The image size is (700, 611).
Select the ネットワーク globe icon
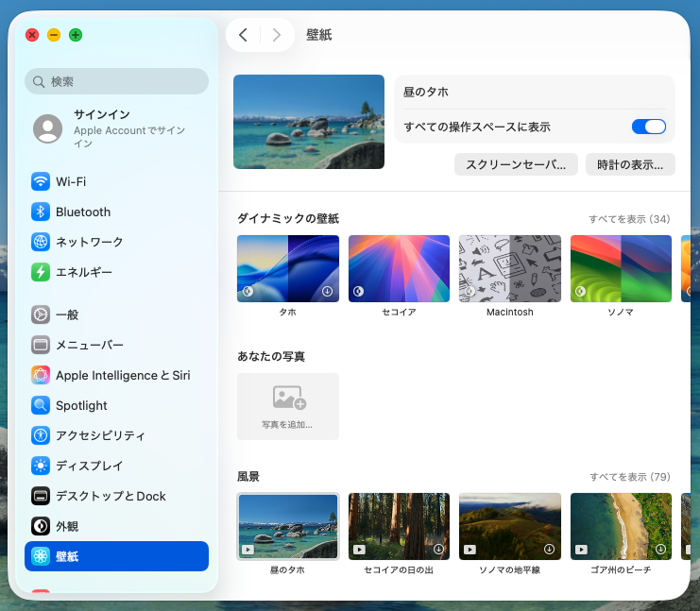tap(41, 242)
